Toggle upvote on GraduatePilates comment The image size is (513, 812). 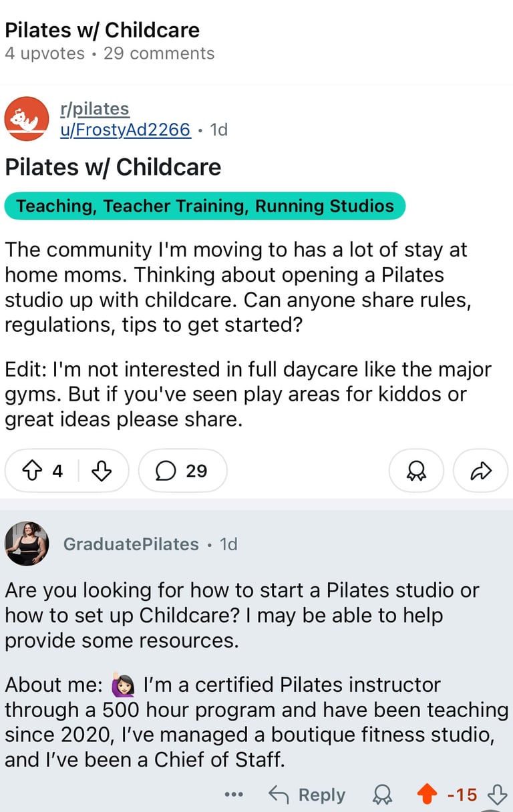coord(427,795)
